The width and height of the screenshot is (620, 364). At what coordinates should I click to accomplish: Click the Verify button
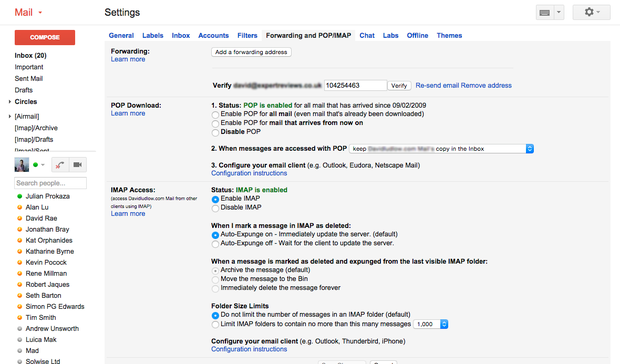point(399,86)
